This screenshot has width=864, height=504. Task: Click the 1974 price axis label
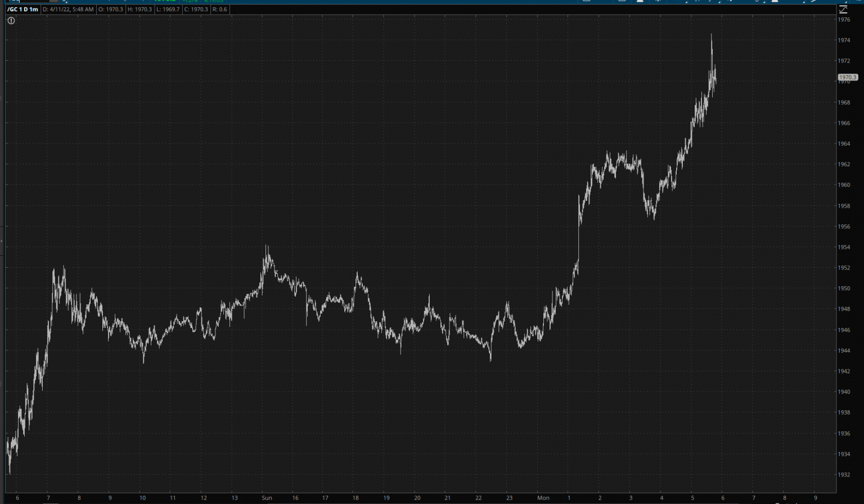tap(844, 40)
